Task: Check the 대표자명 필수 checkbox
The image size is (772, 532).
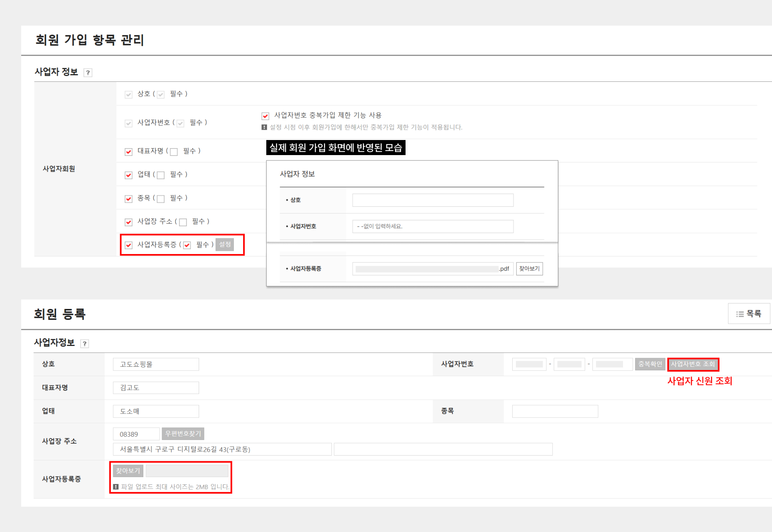Action: (174, 152)
